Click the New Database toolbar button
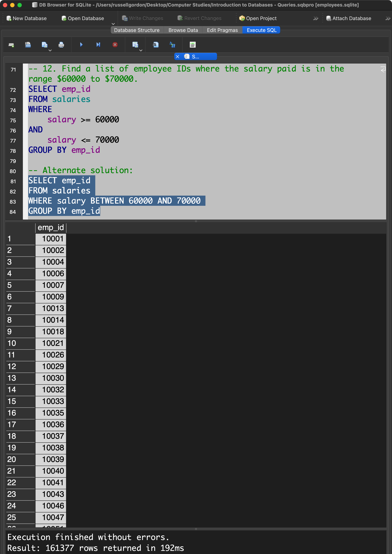The width and height of the screenshot is (392, 554). (26, 18)
